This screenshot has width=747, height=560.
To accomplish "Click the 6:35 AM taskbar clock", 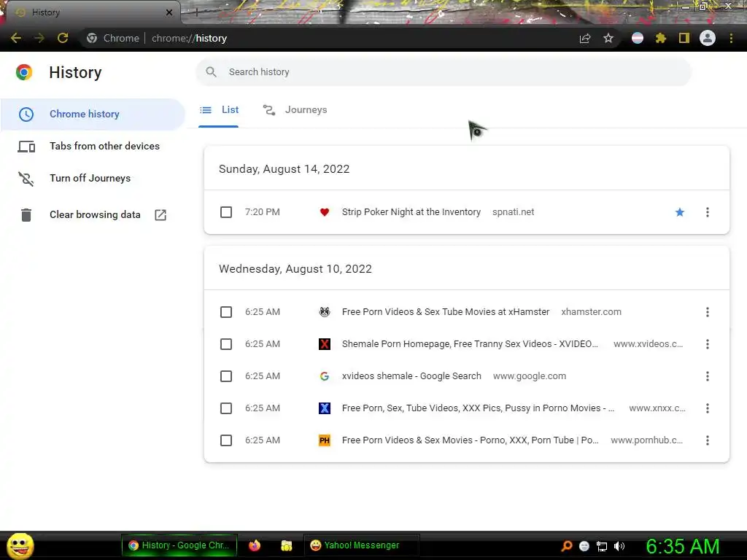I will click(682, 546).
